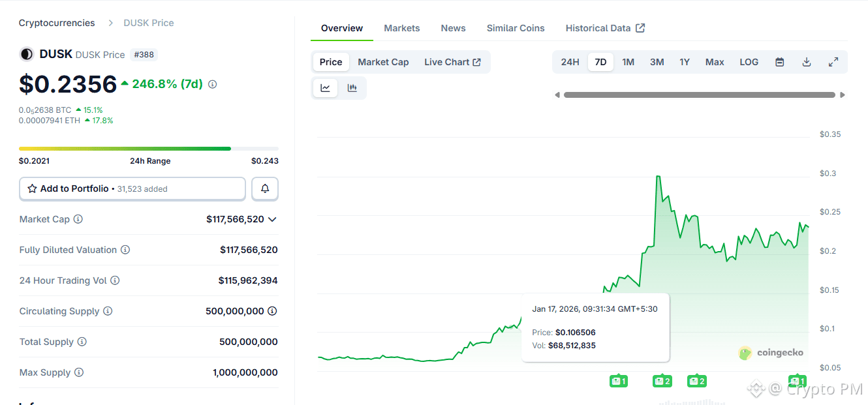Download chart data icon
This screenshot has height=405, width=868.
807,62
